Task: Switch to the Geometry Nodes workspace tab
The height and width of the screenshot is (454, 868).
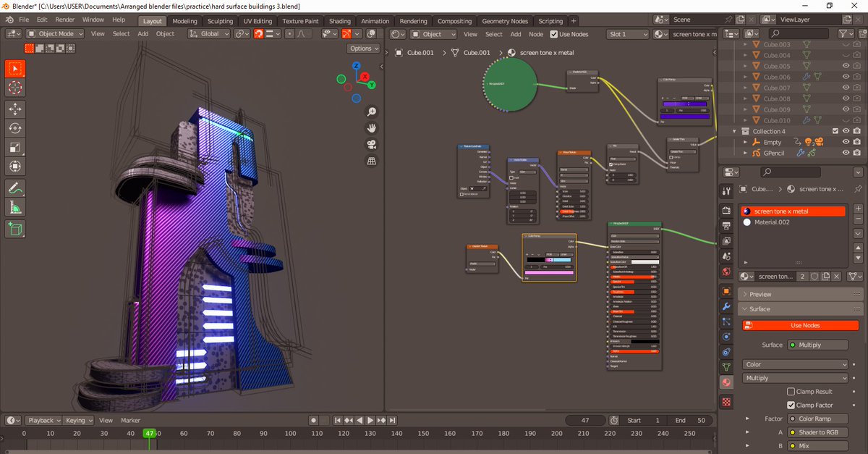Action: tap(506, 21)
